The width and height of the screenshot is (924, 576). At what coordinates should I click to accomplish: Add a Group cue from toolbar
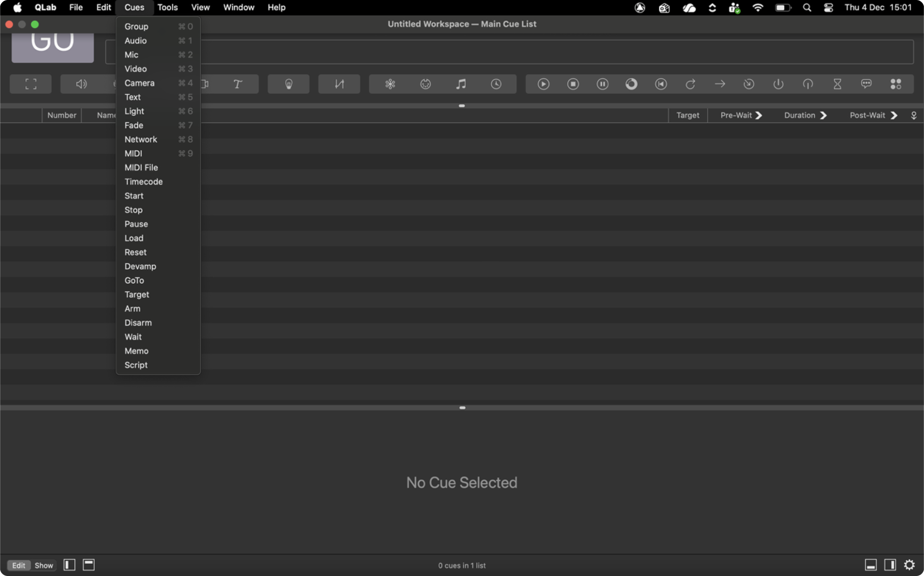pos(31,84)
